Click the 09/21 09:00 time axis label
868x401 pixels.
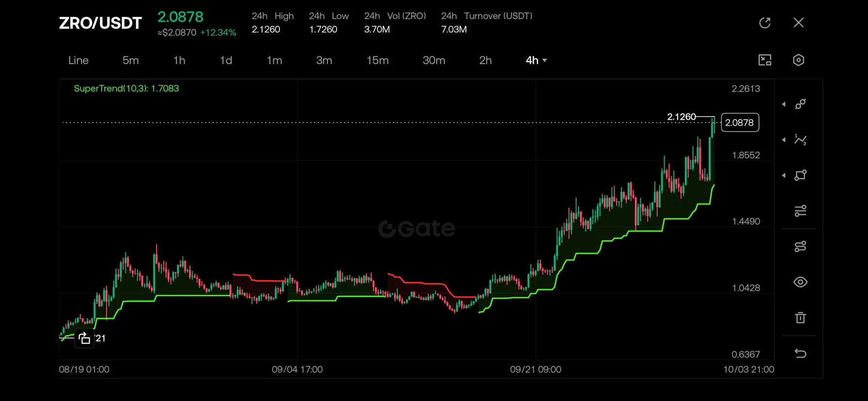[536, 369]
